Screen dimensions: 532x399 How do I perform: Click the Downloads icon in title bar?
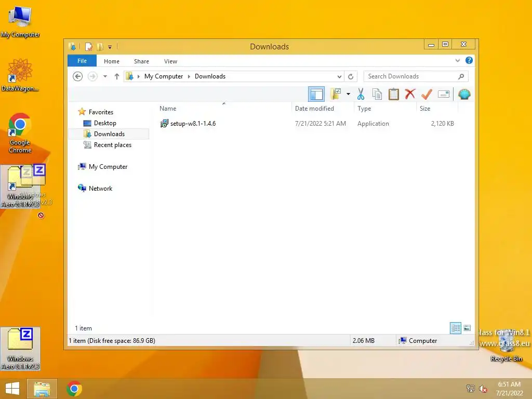pyautogui.click(x=72, y=46)
